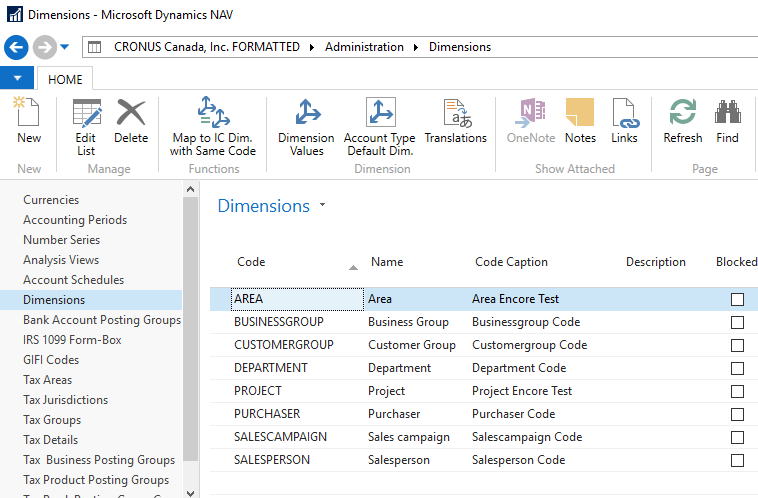
Task: Sort by the Code column header
Action: pos(251,262)
